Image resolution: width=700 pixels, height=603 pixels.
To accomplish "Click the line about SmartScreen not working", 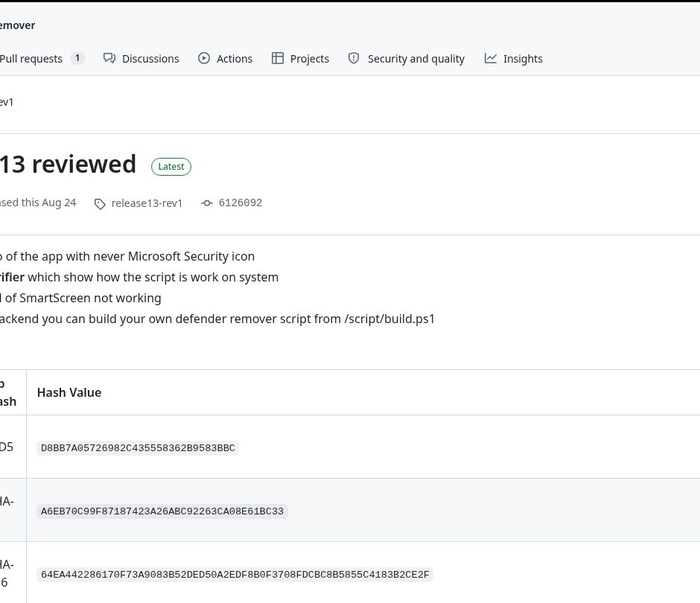I will [x=81, y=298].
